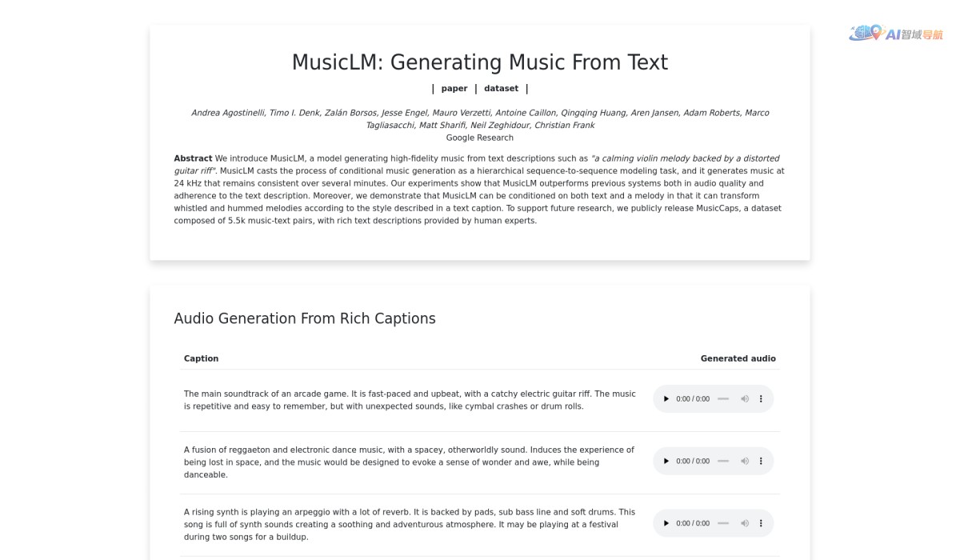Open more options on the reggaeton player
This screenshot has height=560, width=960.
click(761, 461)
